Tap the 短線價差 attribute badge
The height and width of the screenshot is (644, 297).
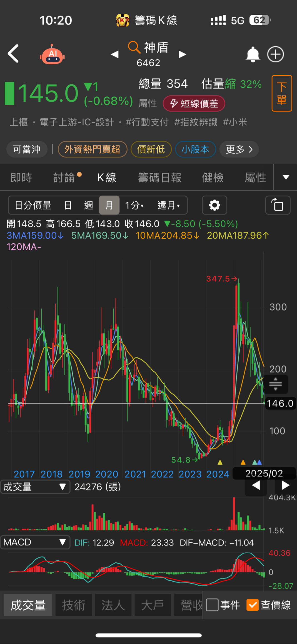(x=194, y=103)
